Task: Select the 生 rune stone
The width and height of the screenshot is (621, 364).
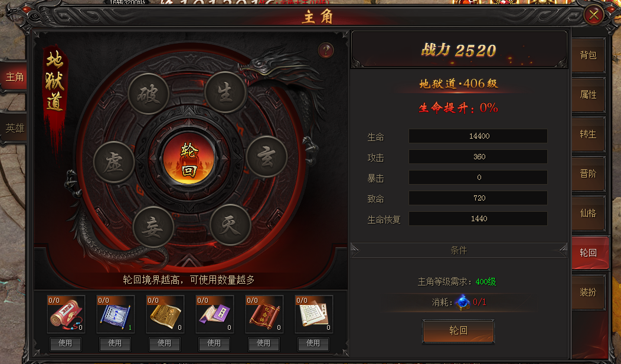Action: (x=225, y=93)
